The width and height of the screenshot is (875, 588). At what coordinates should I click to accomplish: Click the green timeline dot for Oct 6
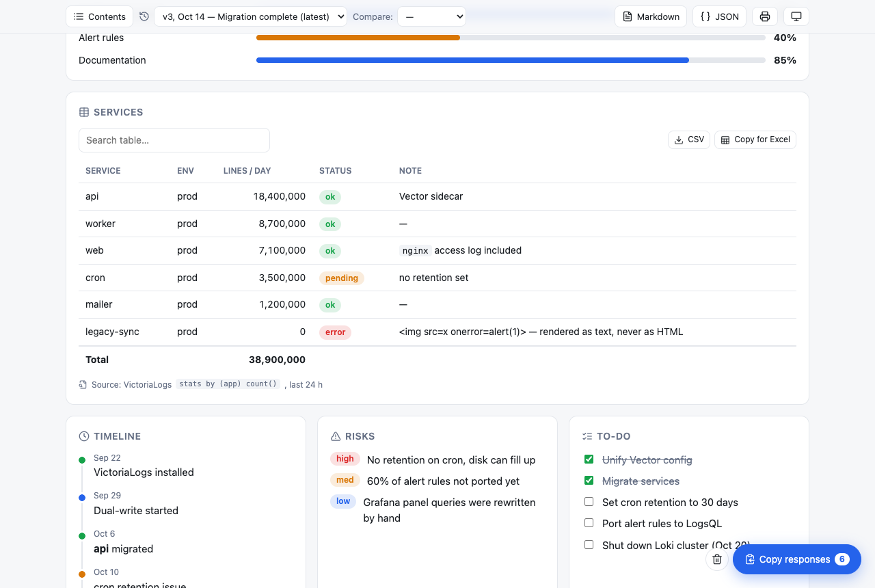click(82, 536)
